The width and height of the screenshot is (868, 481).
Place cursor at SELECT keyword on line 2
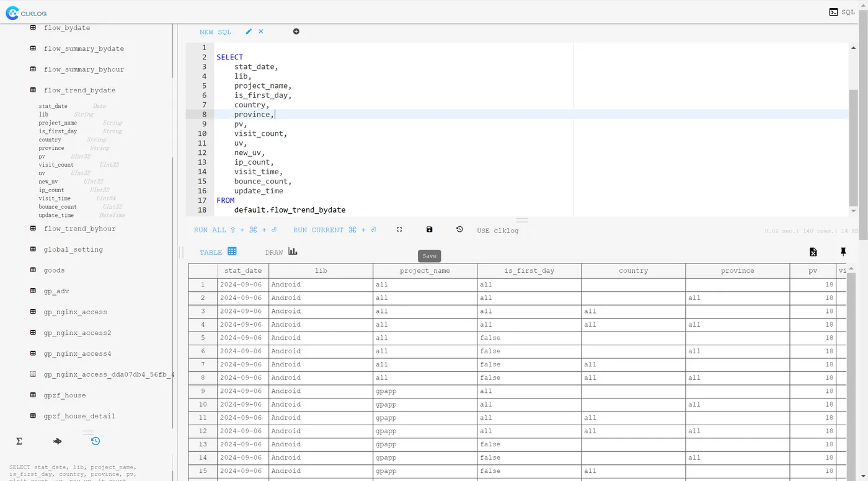coord(229,57)
